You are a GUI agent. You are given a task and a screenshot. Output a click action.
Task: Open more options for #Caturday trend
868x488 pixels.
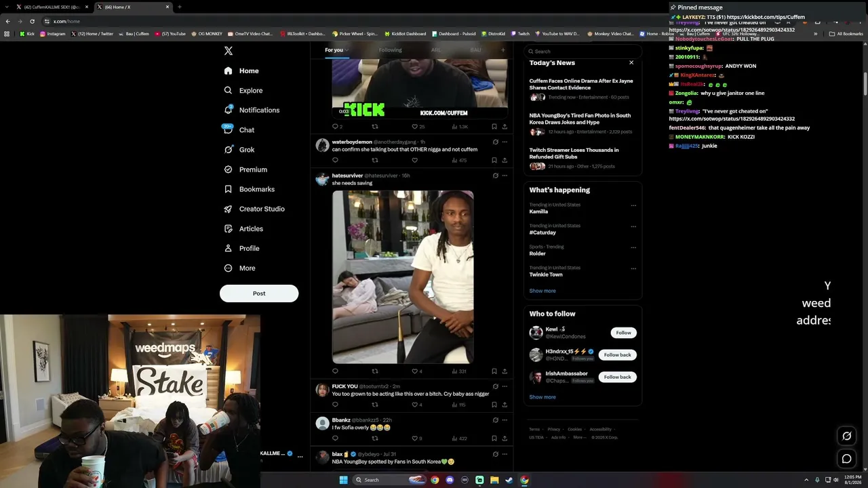click(633, 226)
